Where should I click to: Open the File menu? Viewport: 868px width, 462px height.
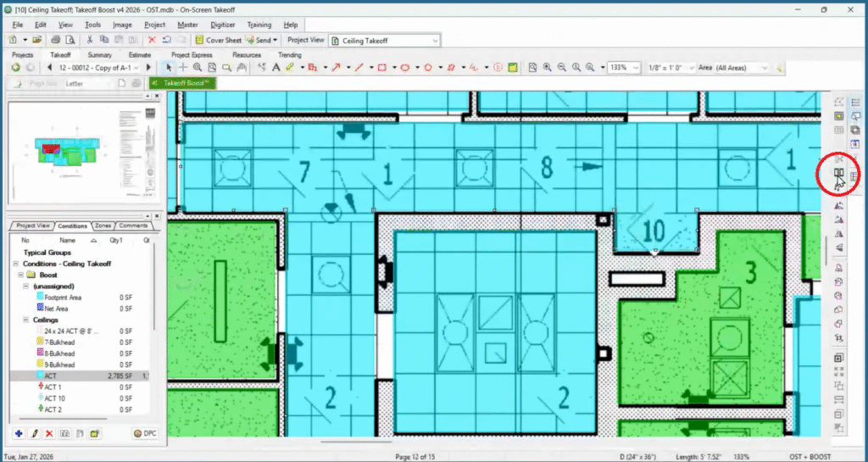[x=18, y=25]
